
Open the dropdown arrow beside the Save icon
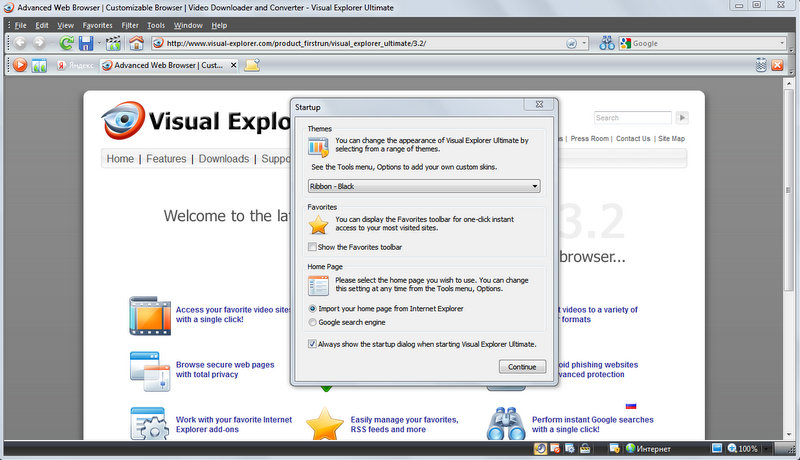click(x=99, y=43)
